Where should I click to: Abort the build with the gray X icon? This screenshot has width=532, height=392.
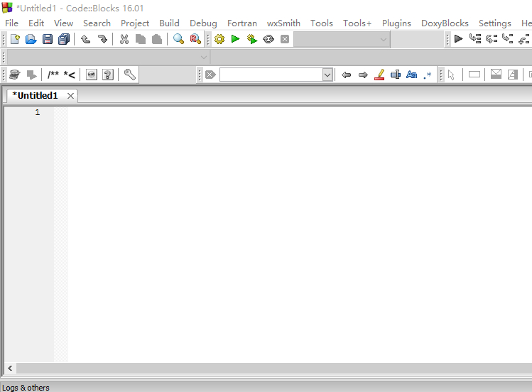[x=285, y=39]
